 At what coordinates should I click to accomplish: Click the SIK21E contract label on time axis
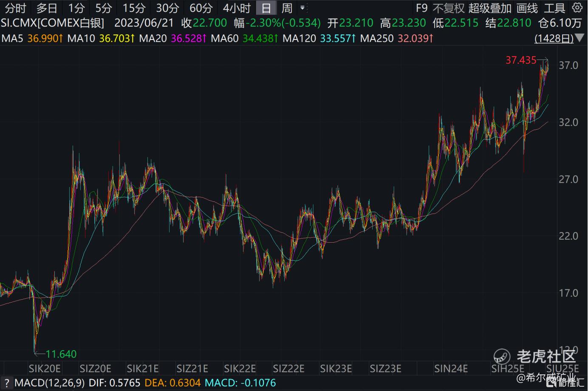coord(143,368)
